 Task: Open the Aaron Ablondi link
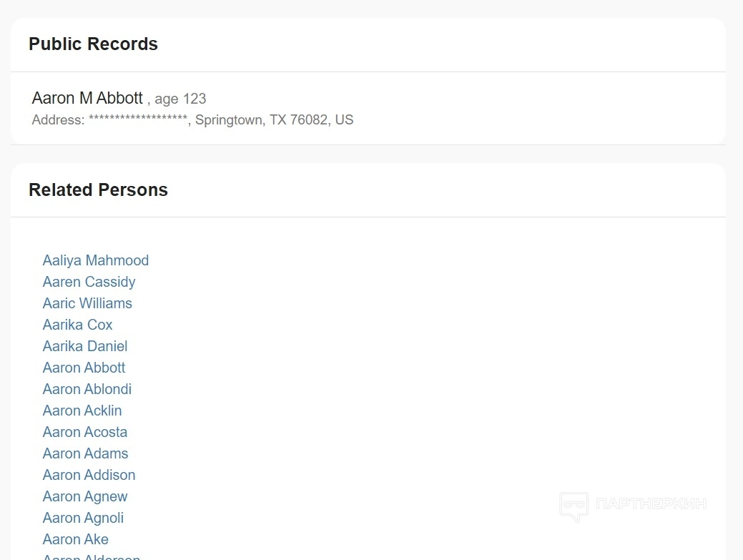point(87,389)
